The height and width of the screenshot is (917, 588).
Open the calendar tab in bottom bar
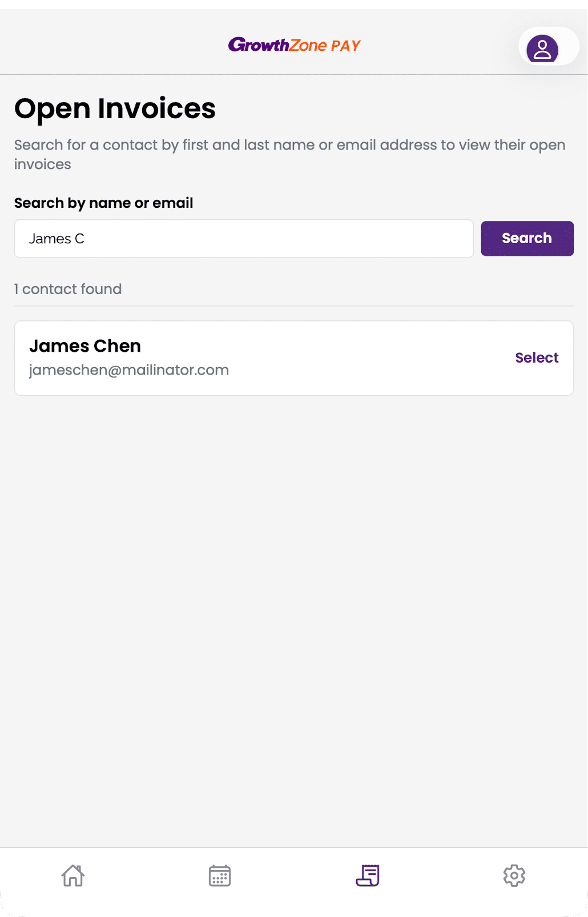tap(220, 875)
